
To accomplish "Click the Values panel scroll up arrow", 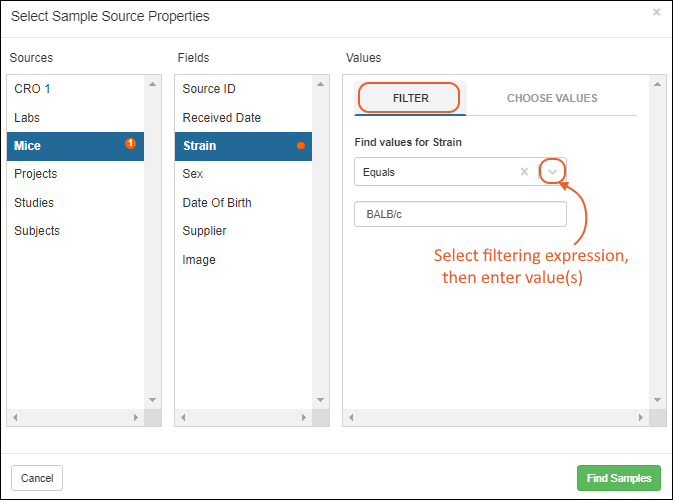I will coord(657,84).
